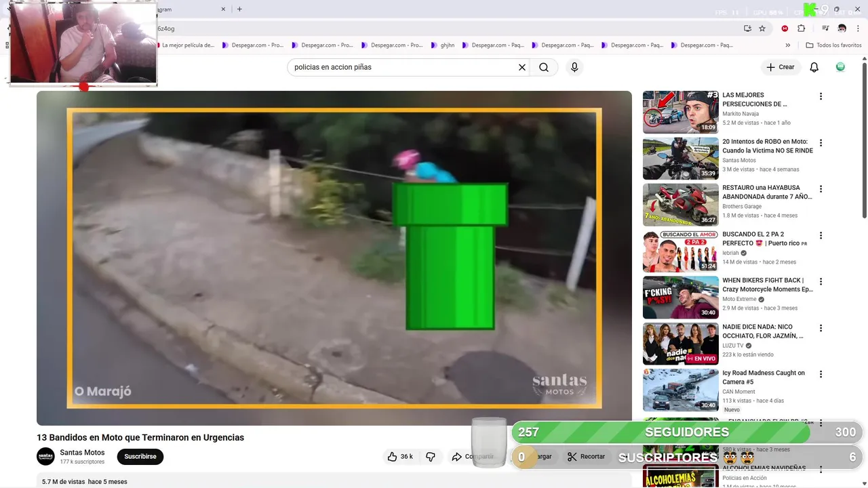Image resolution: width=868 pixels, height=488 pixels.
Task: Open YouTube notifications bell
Action: pos(814,67)
